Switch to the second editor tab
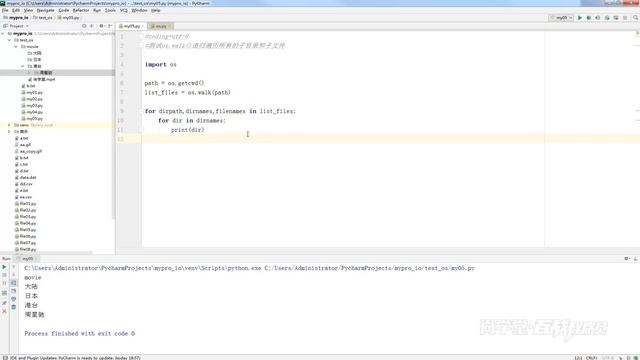The height and width of the screenshot is (360, 640). click(160, 26)
